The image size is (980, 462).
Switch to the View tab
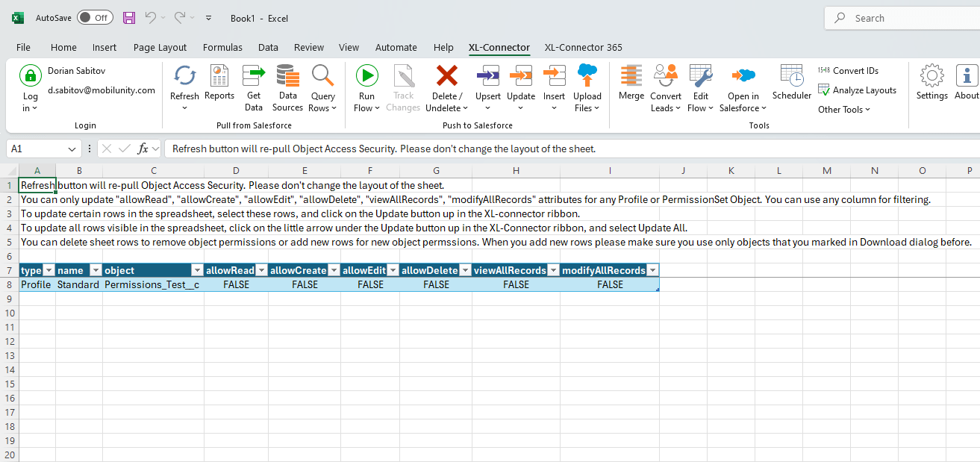(x=349, y=47)
